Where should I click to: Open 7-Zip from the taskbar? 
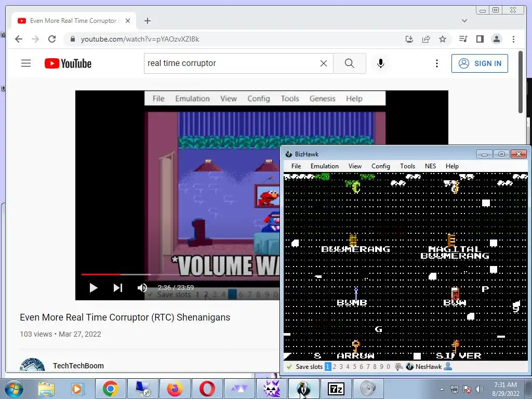pos(336,389)
